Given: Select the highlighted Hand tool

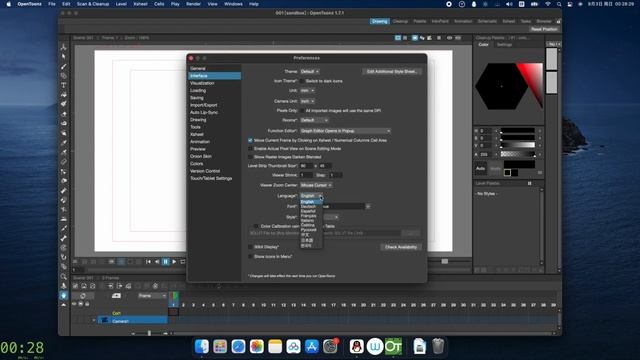Looking at the screenshot, I should 64,295.
